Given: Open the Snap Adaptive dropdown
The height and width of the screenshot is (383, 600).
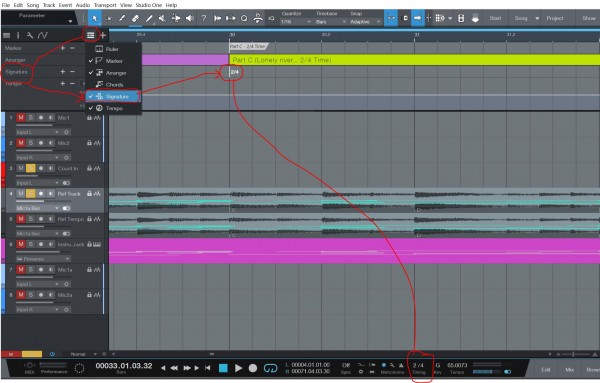Looking at the screenshot, I should (365, 22).
